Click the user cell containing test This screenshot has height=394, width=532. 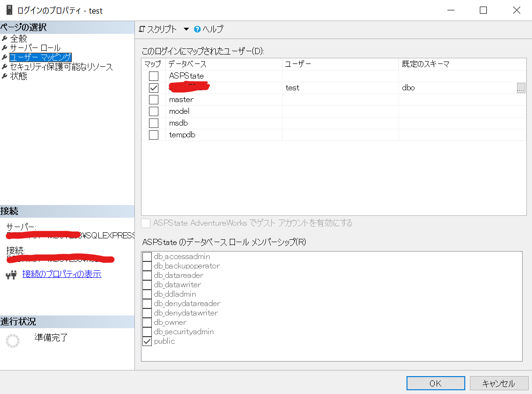point(340,88)
